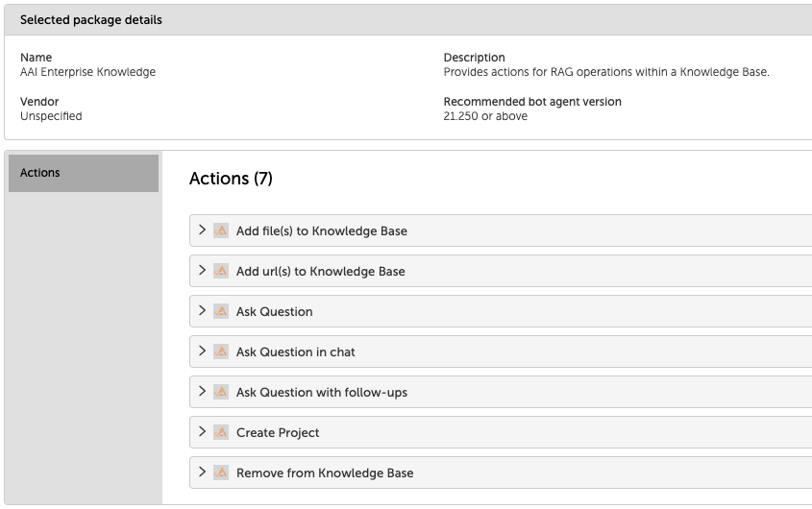Expand the Add file(s) to Knowledge Base chevron
Image resolution: width=812 pixels, height=509 pixels.
tap(202, 230)
